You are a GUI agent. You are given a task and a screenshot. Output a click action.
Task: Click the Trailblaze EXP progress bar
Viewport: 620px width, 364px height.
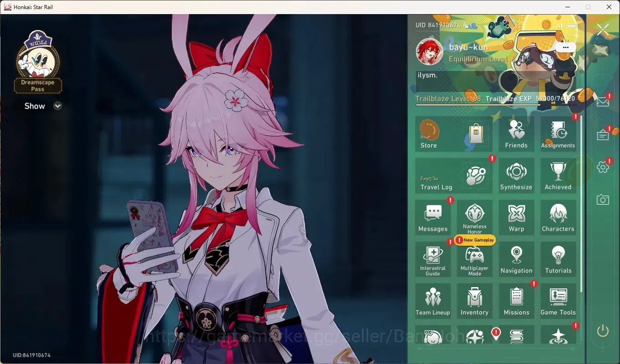click(495, 105)
